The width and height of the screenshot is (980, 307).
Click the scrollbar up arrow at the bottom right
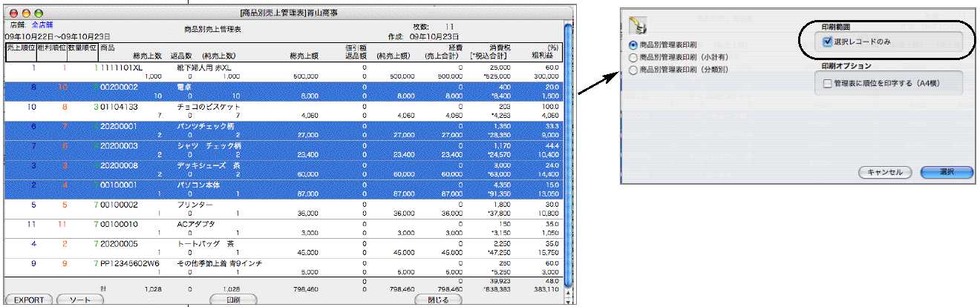tap(568, 294)
